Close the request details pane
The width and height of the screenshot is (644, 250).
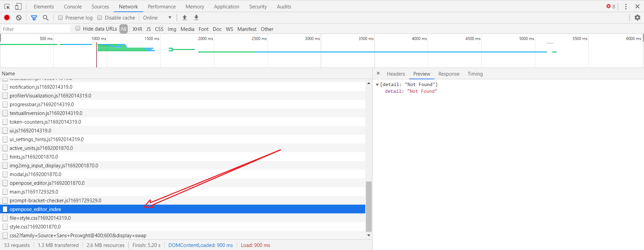[378, 73]
